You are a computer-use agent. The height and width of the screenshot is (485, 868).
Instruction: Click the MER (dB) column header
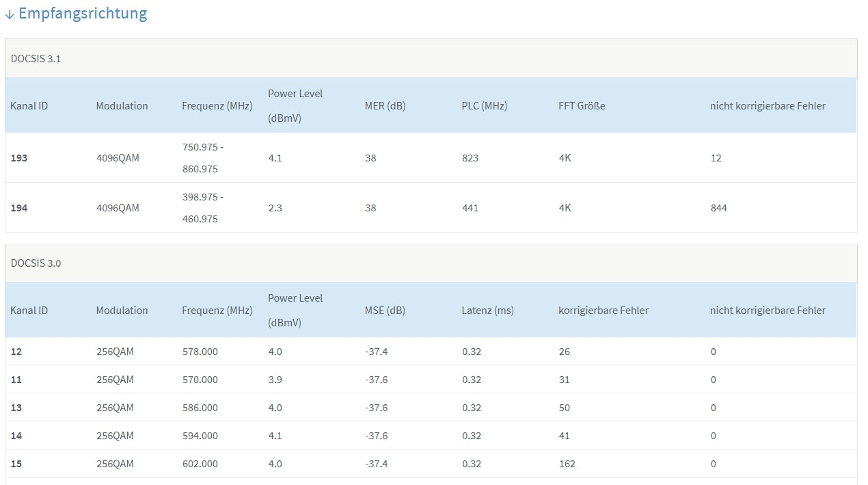[385, 106]
